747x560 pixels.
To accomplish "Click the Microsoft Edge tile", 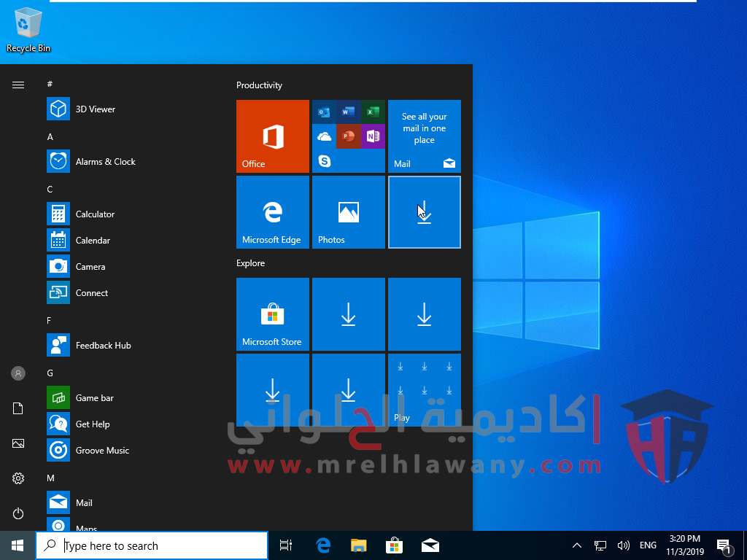I will (273, 212).
